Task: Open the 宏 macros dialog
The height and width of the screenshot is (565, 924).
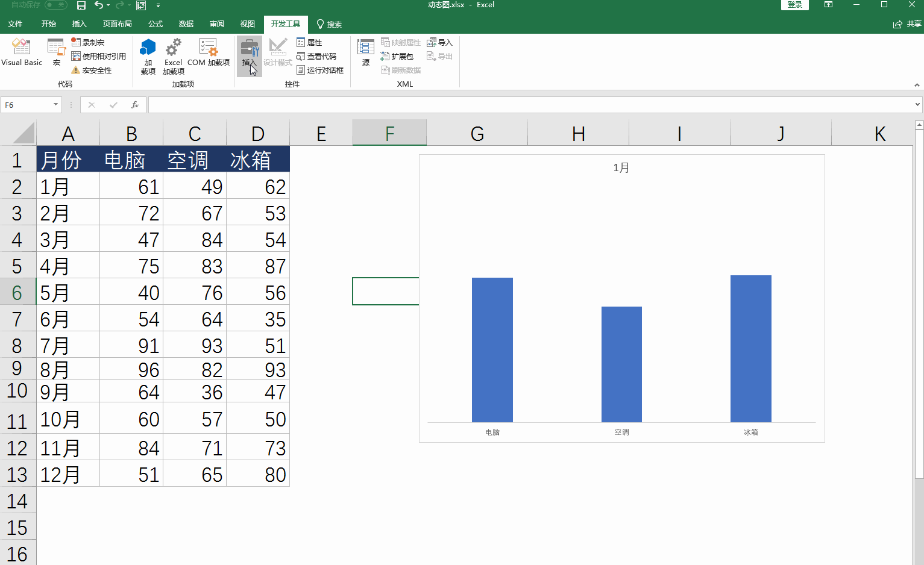Action: (57, 52)
